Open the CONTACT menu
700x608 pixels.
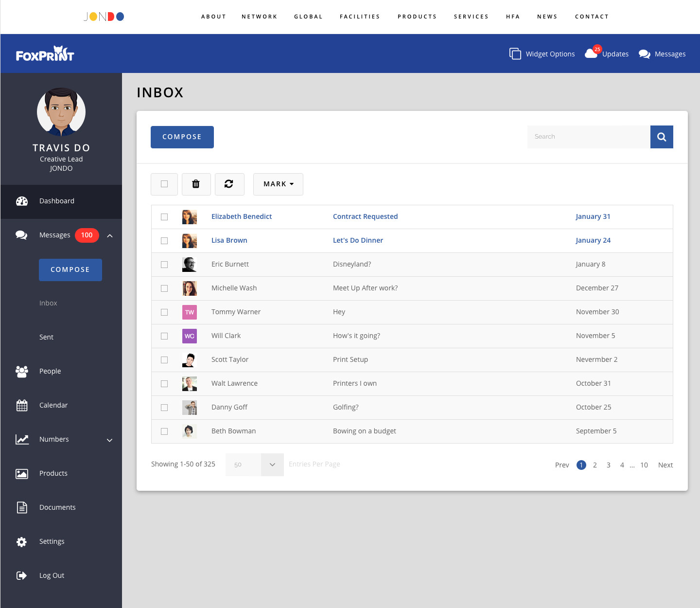[x=592, y=17]
